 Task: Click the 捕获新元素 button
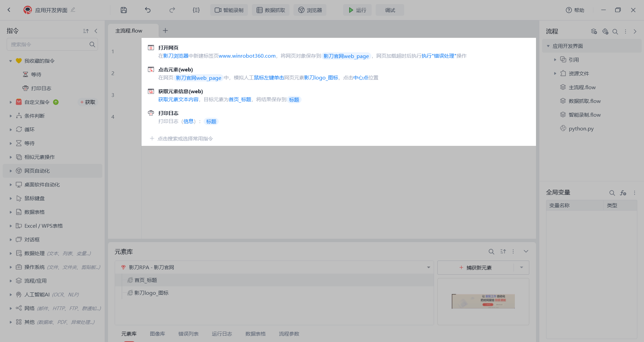point(476,268)
